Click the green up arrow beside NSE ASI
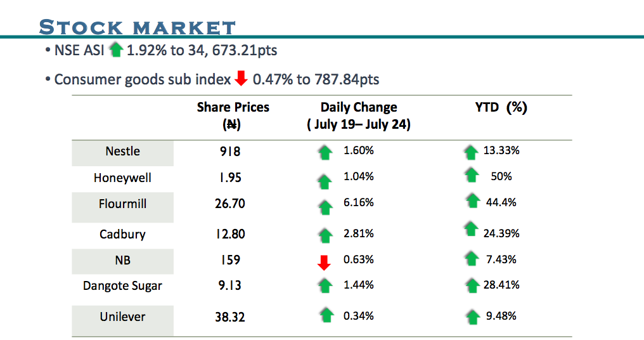This screenshot has width=644, height=340. (x=115, y=49)
